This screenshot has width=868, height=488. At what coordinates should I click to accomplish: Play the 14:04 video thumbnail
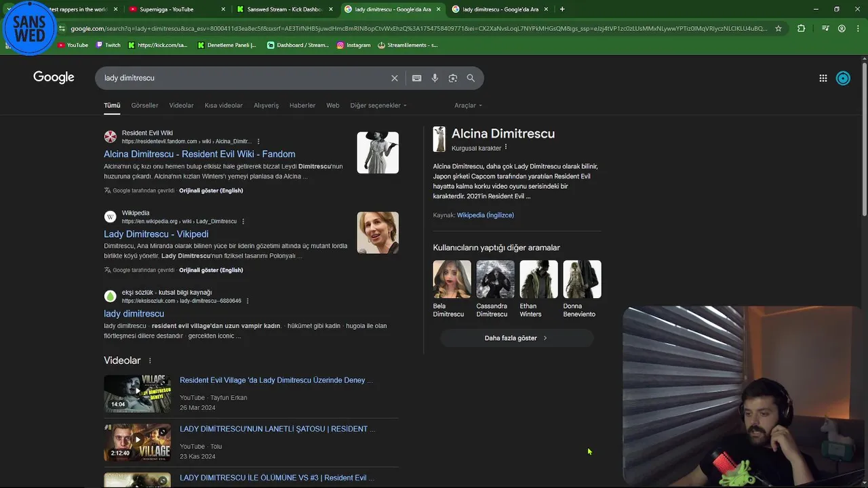(x=137, y=394)
